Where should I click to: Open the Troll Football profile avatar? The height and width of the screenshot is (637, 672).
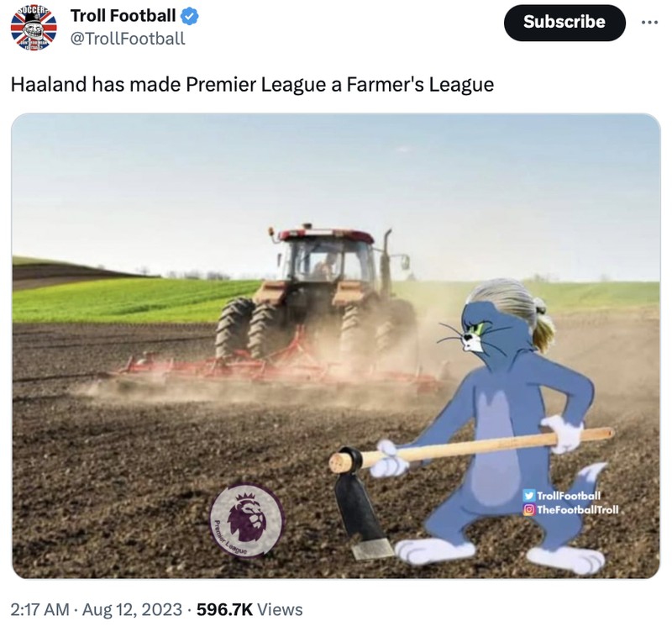click(x=34, y=28)
